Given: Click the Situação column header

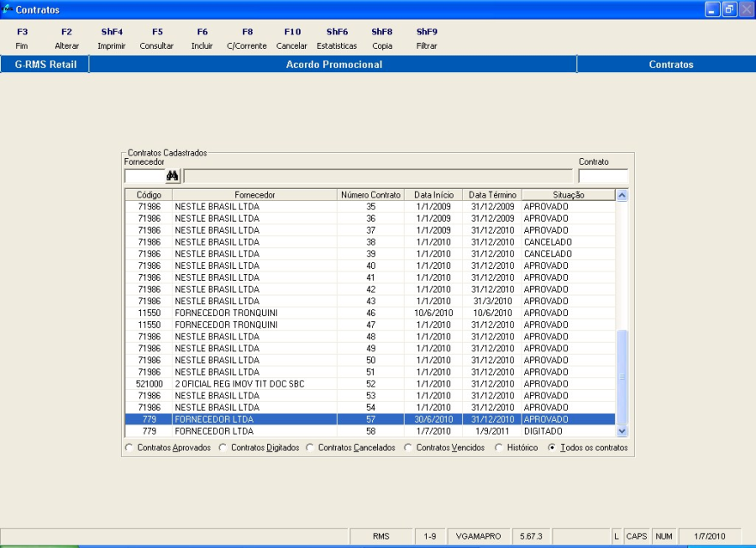Looking at the screenshot, I should (x=569, y=195).
